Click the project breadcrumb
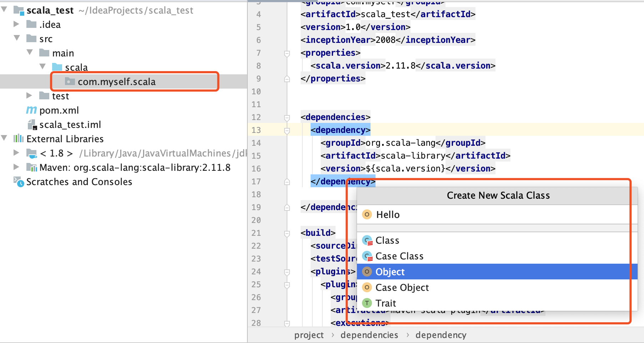Image resolution: width=644 pixels, height=343 pixels. [x=309, y=335]
